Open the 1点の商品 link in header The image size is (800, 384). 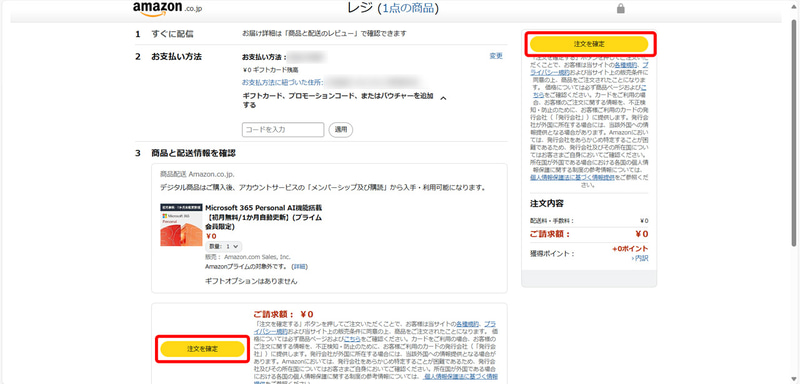click(x=408, y=8)
